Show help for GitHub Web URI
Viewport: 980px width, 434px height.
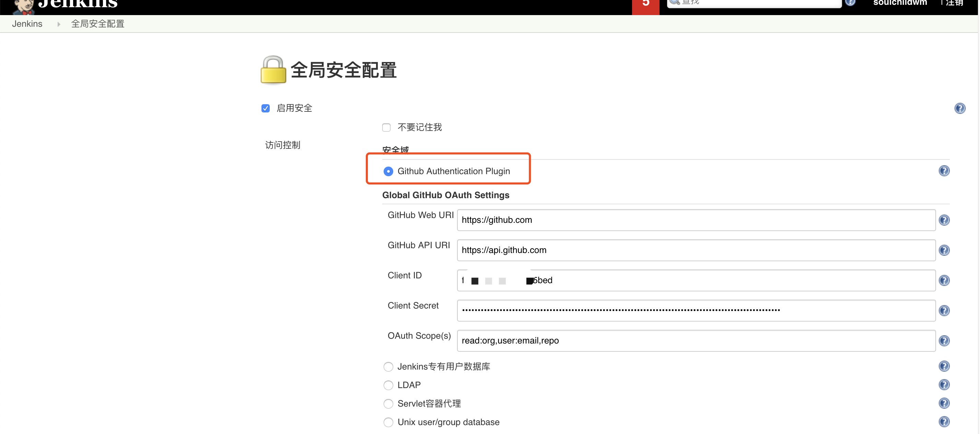pyautogui.click(x=944, y=220)
